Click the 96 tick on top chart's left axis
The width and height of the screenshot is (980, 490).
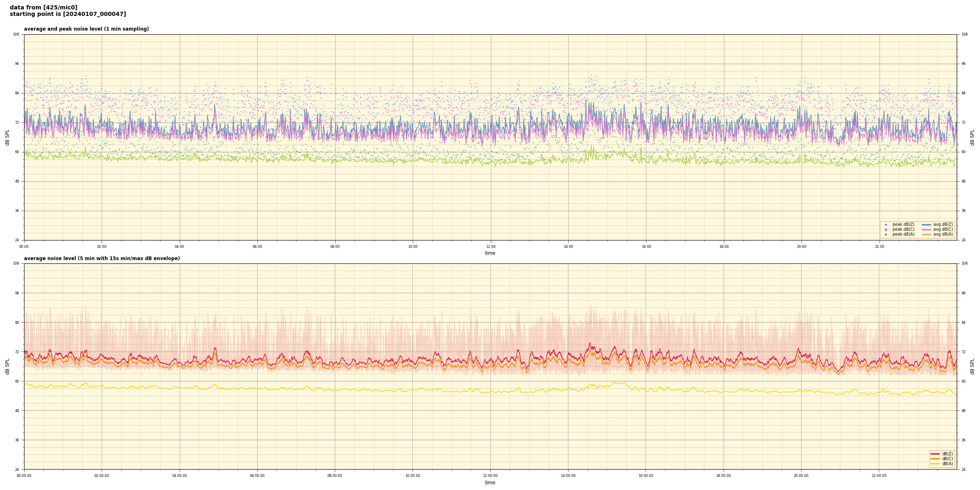[17, 64]
